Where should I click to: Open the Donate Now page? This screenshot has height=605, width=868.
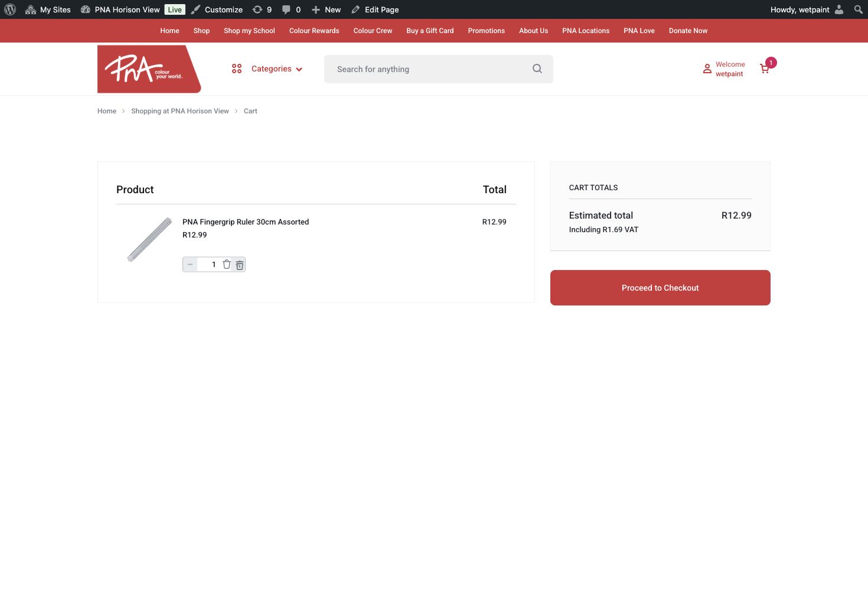click(688, 31)
